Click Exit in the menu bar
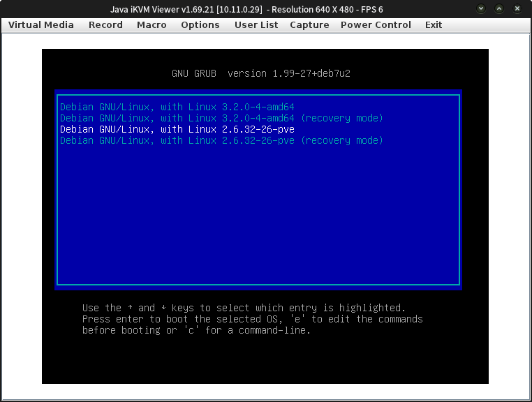Image resolution: width=532 pixels, height=402 pixels. (x=433, y=24)
